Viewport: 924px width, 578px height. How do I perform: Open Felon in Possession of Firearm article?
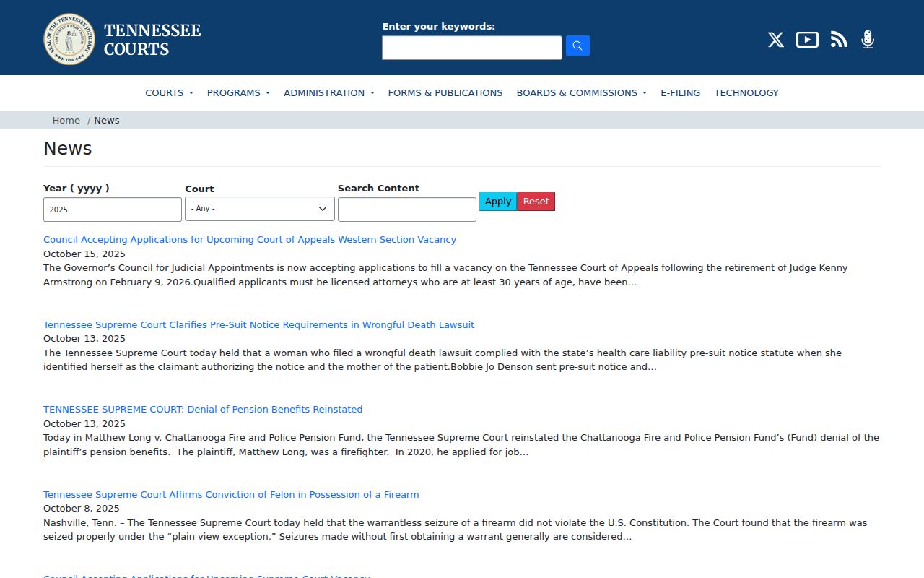[x=231, y=494]
